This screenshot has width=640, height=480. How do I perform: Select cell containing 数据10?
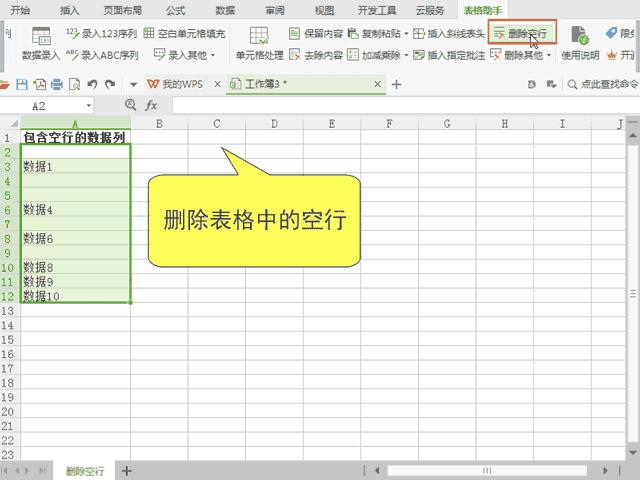pyautogui.click(x=76, y=296)
